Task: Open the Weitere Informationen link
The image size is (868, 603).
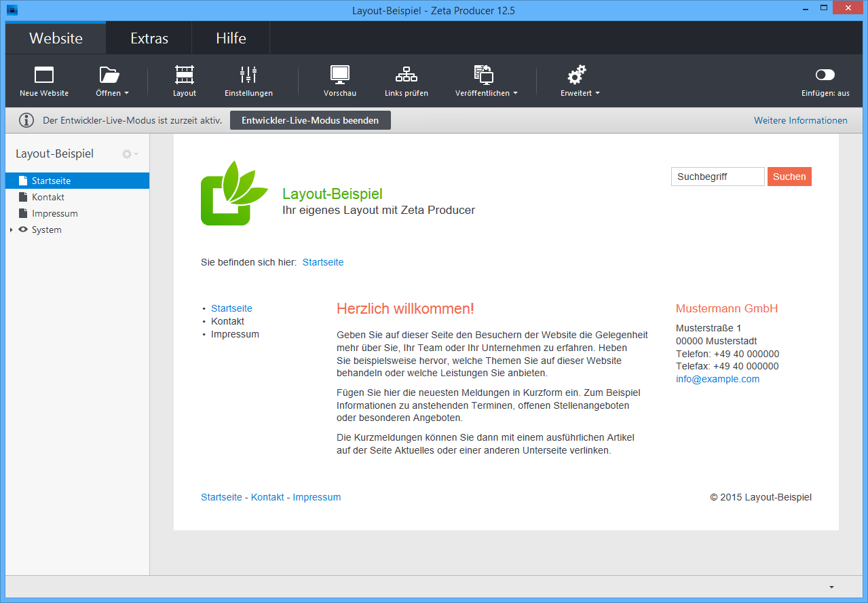Action: coord(800,120)
